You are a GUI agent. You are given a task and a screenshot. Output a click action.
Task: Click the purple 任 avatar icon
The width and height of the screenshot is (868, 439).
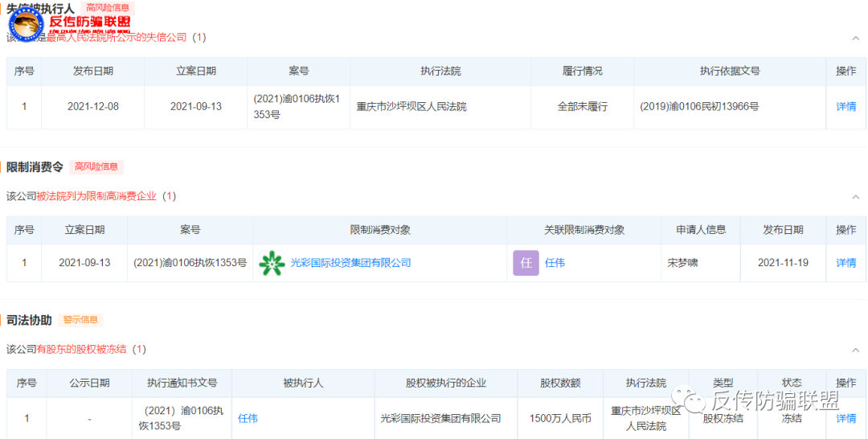[526, 263]
